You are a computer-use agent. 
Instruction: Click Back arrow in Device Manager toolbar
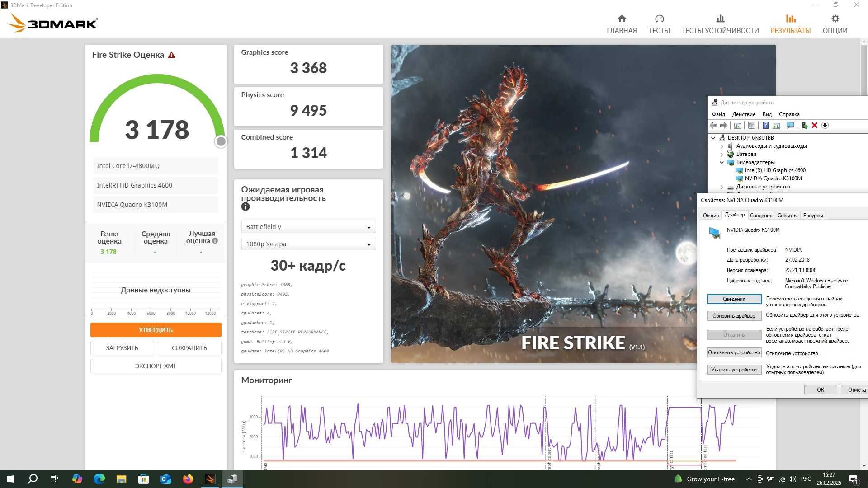click(713, 126)
